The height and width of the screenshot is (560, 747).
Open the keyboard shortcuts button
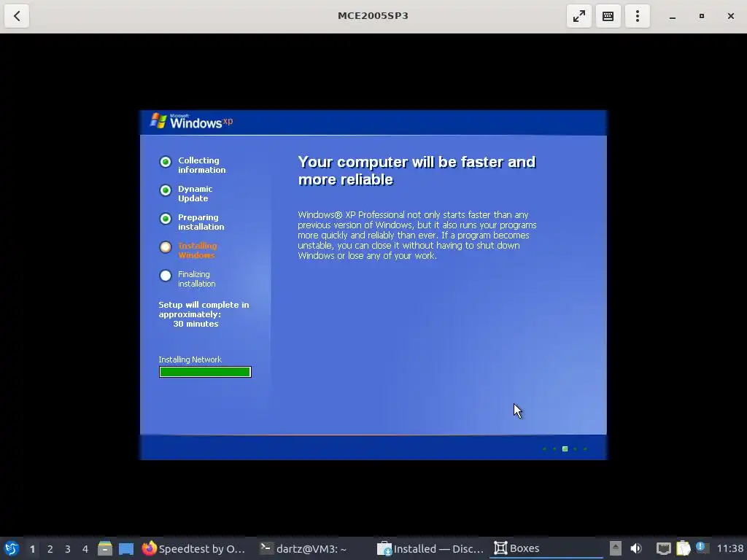(x=608, y=16)
